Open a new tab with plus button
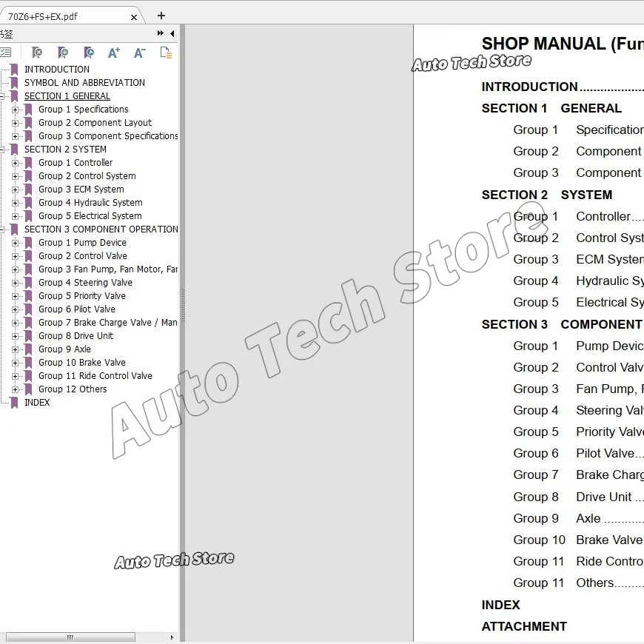Viewport: 644px width, 644px height. (161, 16)
